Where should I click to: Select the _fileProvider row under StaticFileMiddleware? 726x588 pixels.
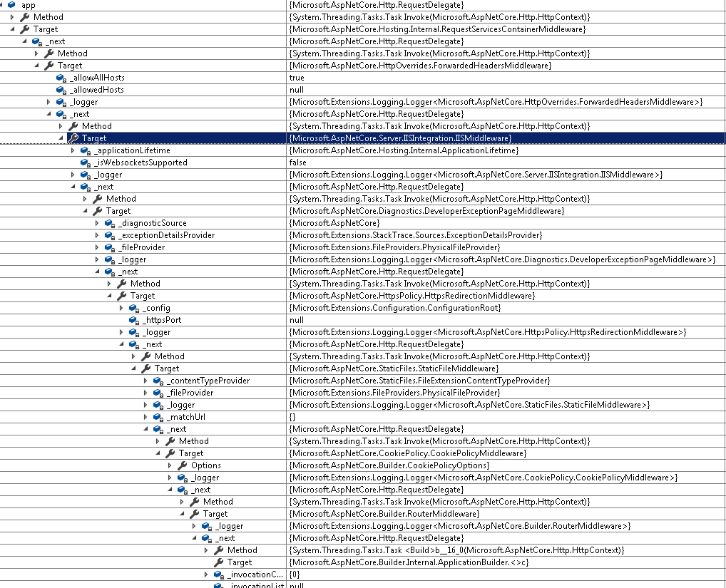[190, 393]
